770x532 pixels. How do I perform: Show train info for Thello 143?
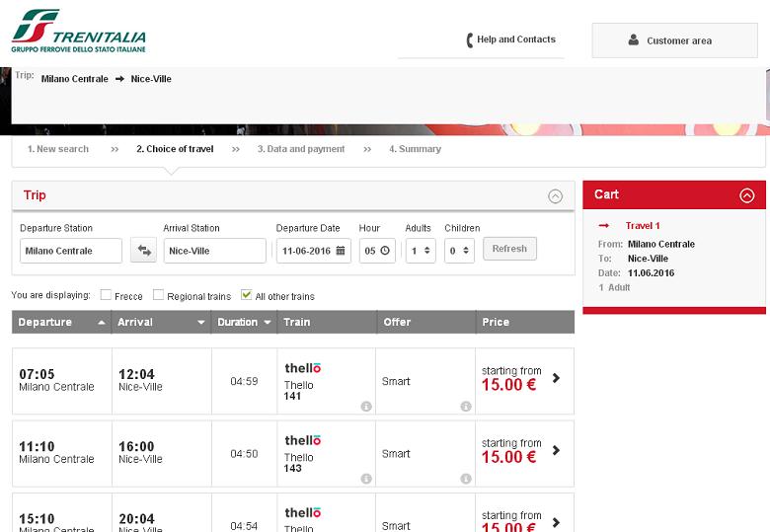click(366, 478)
